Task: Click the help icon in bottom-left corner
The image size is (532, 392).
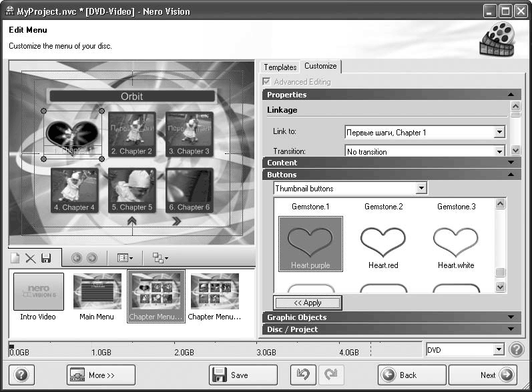Action: click(21, 375)
